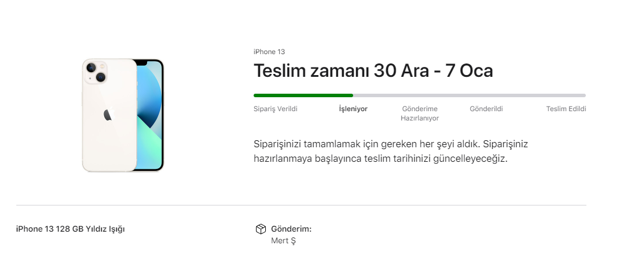644x266 pixels.
Task: Click the small "iPhone 13" label above heading
Action: point(269,52)
